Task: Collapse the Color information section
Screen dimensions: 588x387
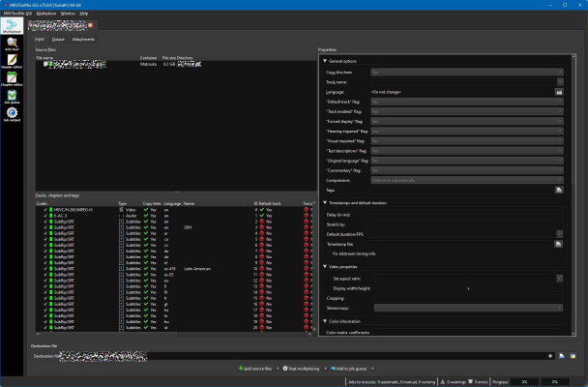Action: click(x=325, y=321)
